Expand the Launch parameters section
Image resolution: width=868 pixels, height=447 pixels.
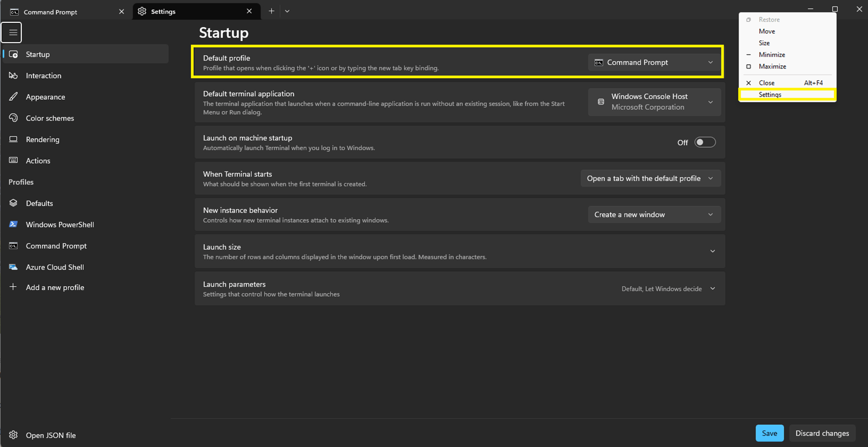[x=713, y=289]
